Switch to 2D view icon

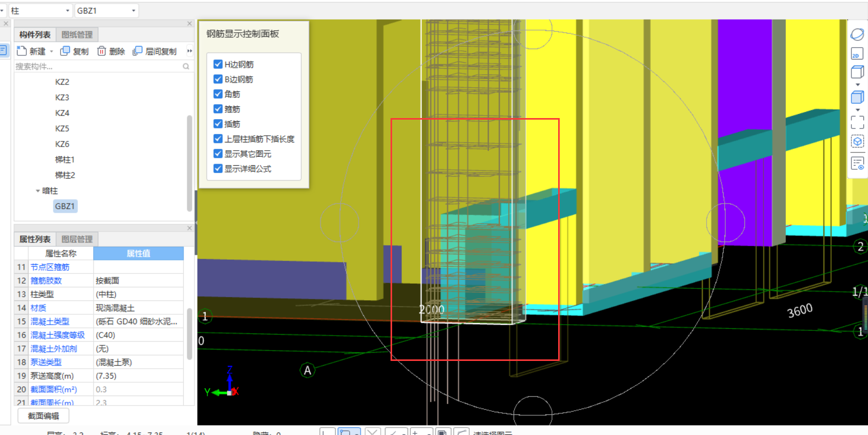pyautogui.click(x=857, y=54)
